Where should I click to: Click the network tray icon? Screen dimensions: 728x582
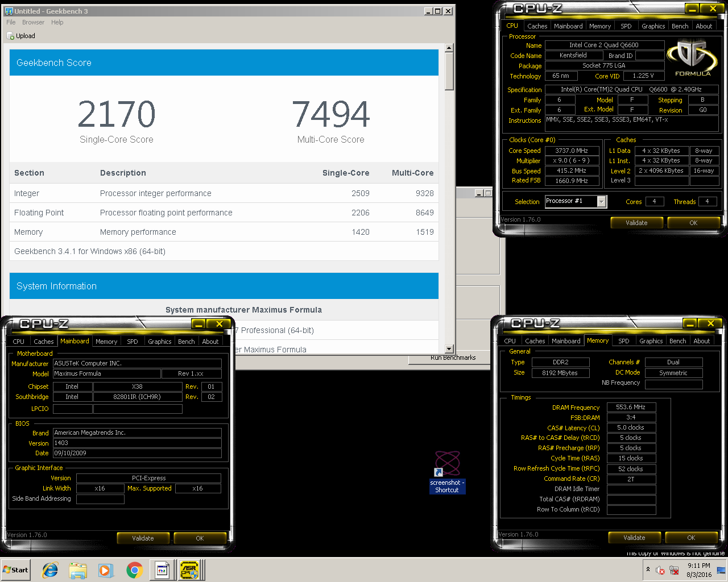(x=674, y=570)
